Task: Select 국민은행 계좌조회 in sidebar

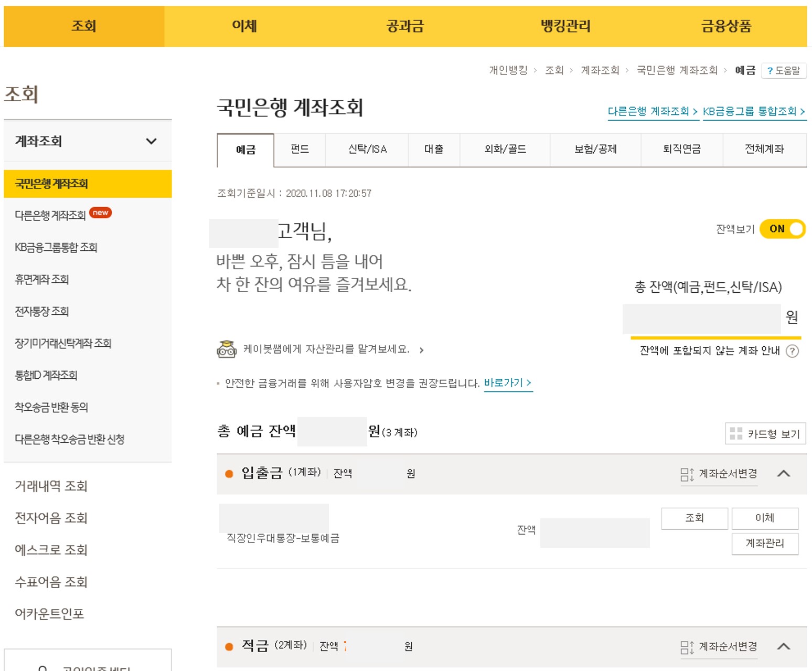Action: click(x=88, y=184)
